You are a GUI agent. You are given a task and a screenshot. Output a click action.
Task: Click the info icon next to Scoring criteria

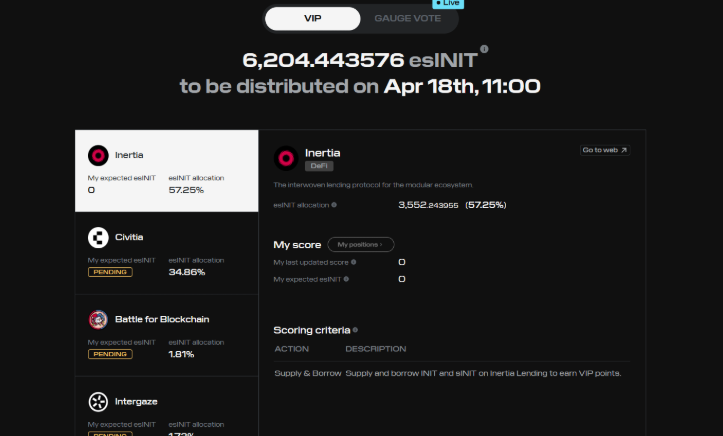pos(355,329)
